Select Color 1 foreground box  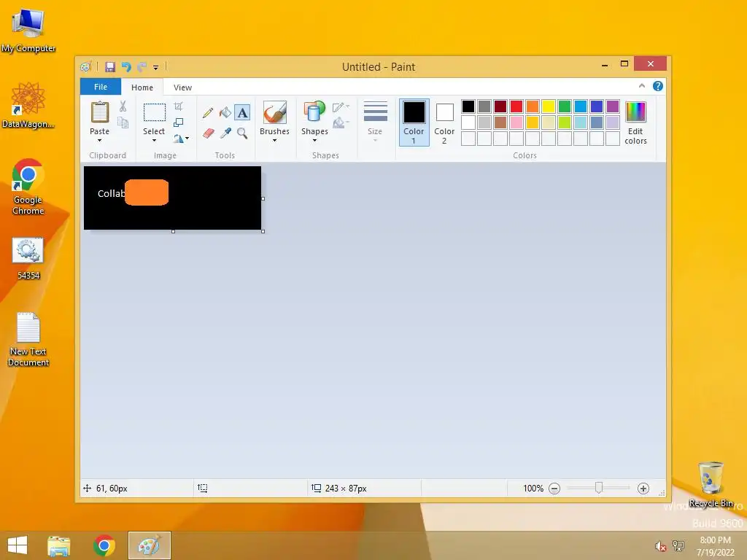pyautogui.click(x=414, y=122)
